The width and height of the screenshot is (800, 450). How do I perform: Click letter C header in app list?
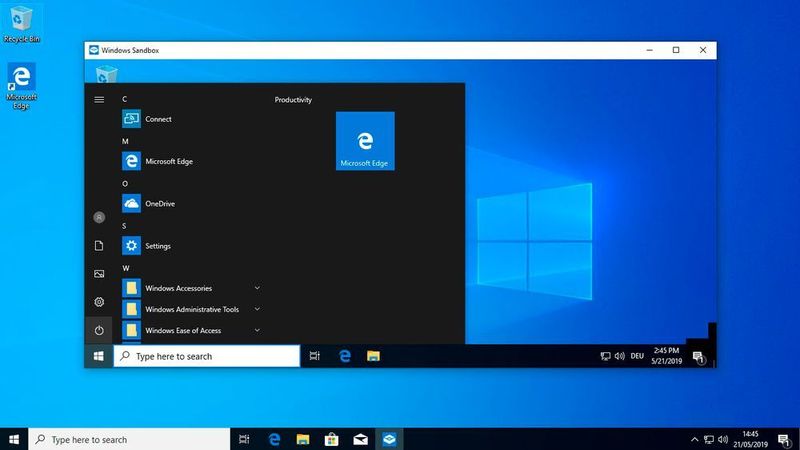(124, 99)
